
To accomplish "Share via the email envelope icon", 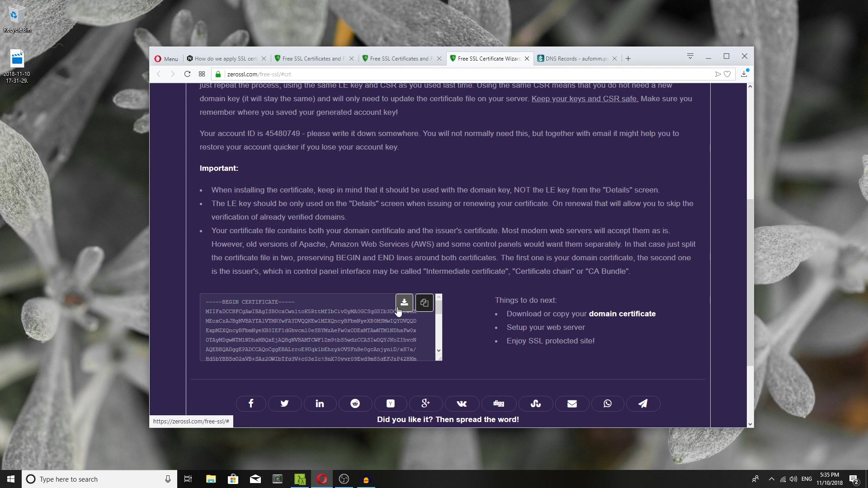I will [572, 404].
